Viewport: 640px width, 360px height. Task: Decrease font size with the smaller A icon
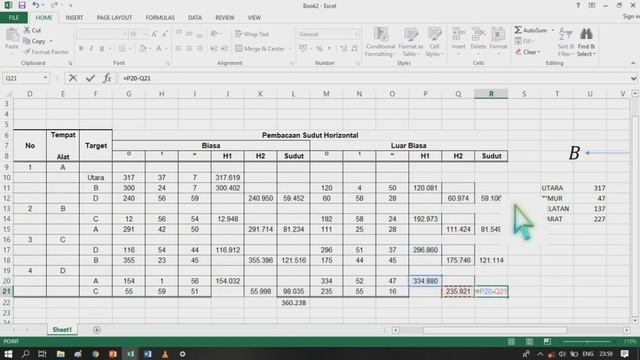165,34
